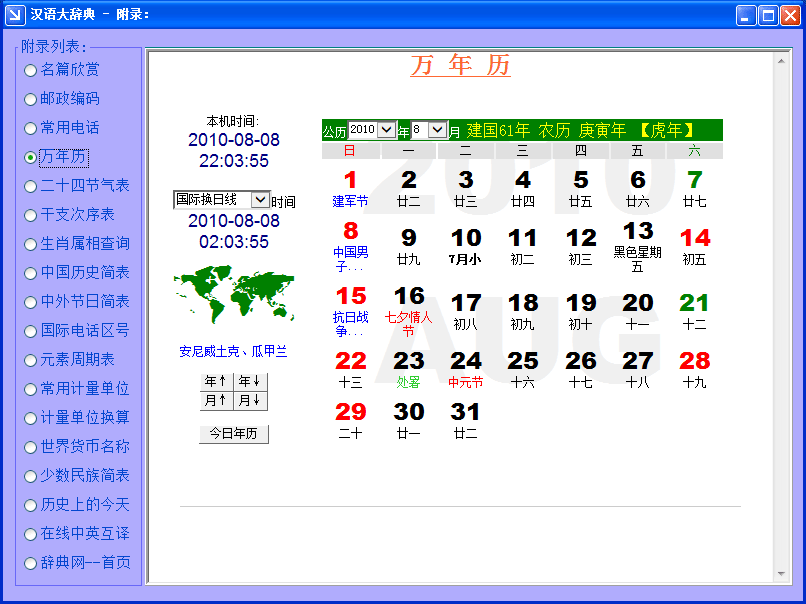The image size is (806, 604).
Task: Select August 13 黑色星期五 date
Action: (x=637, y=247)
